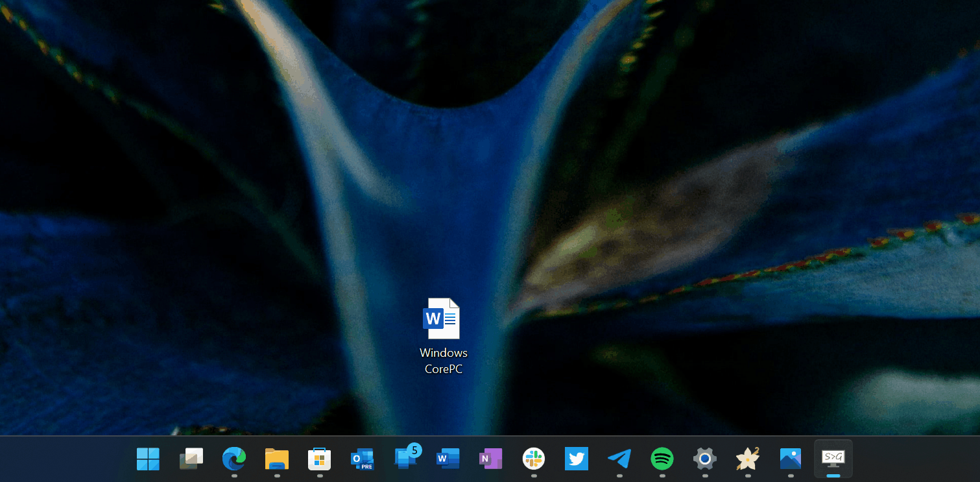Image resolution: width=980 pixels, height=482 pixels.
Task: Switch to Telegram in the taskbar
Action: 619,459
